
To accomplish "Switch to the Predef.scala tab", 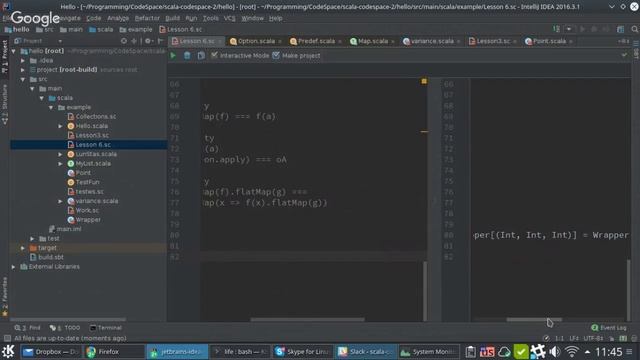I will click(316, 41).
